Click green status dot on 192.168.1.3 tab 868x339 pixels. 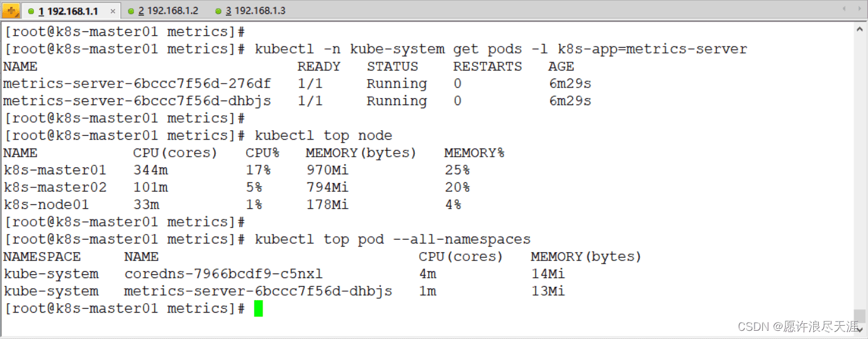point(218,11)
